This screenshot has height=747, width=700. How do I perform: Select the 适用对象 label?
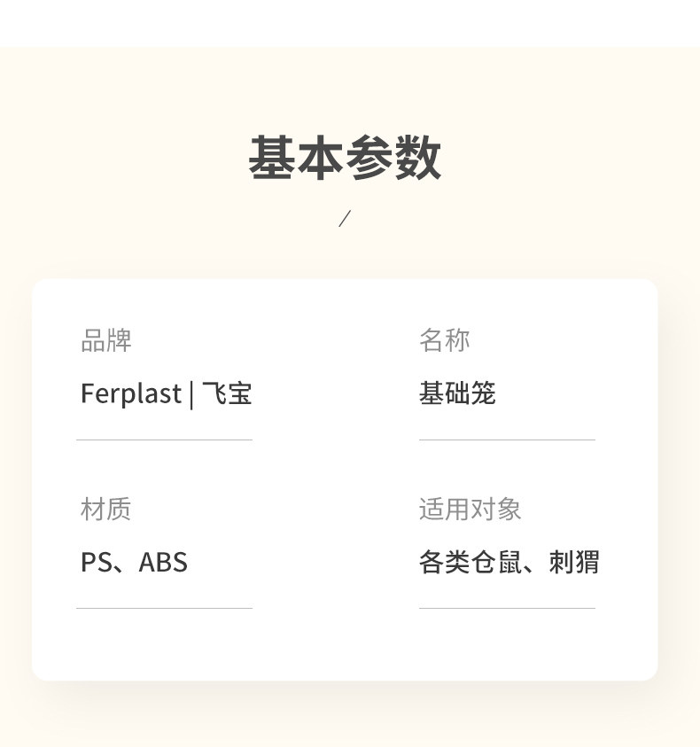tap(470, 509)
